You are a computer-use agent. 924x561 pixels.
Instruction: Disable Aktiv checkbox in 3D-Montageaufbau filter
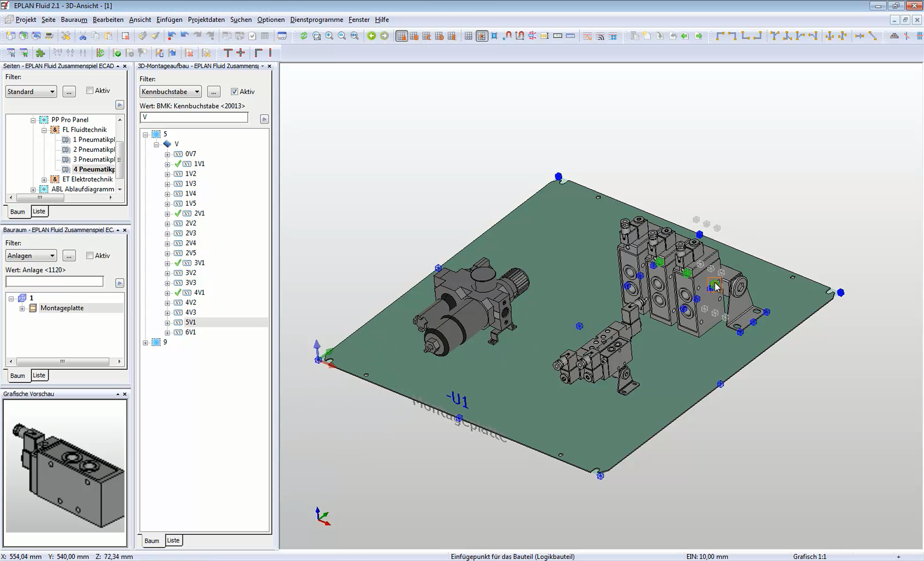click(234, 92)
